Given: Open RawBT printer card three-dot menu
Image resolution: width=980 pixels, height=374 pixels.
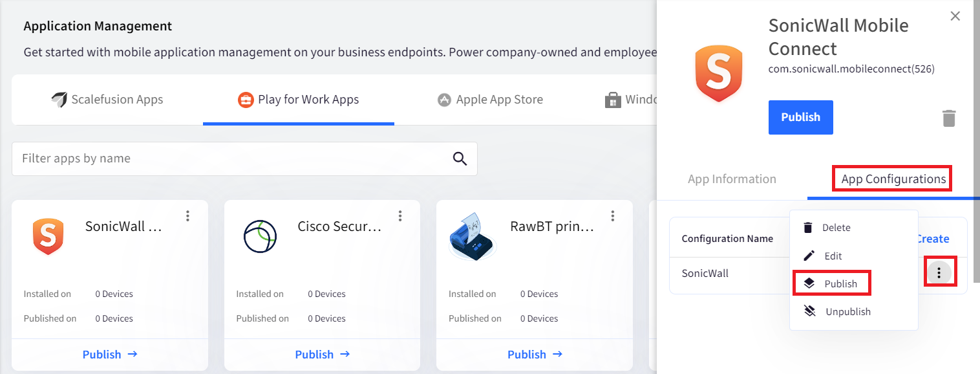Looking at the screenshot, I should tap(612, 215).
